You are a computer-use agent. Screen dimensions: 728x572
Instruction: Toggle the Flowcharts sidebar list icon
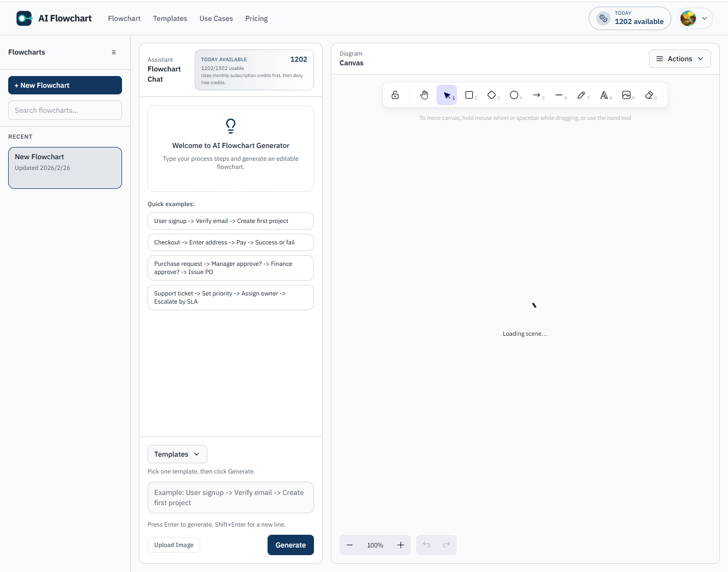114,53
